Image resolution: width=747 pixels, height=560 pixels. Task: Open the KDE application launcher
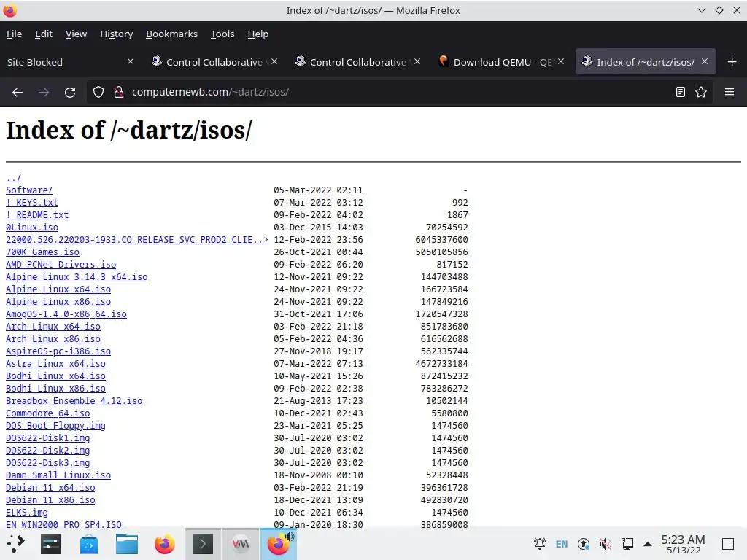[15, 544]
